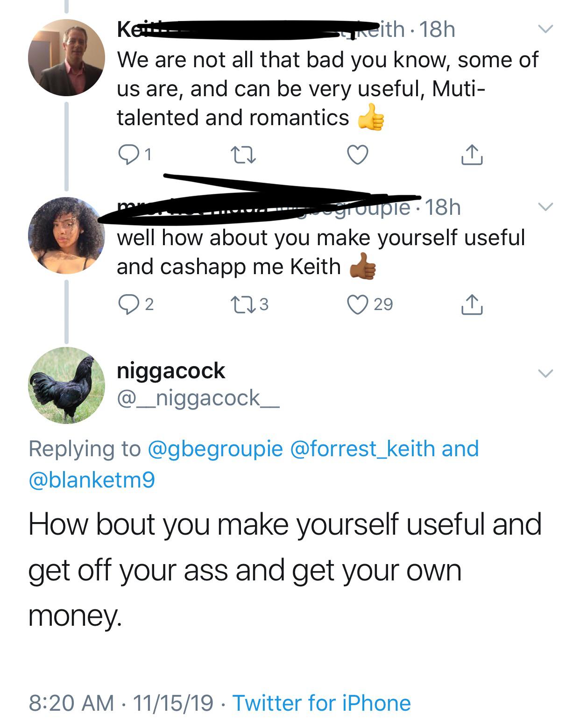This screenshot has width=580, height=728.
Task: Share Keith's tweet using share icon
Action: click(x=472, y=155)
